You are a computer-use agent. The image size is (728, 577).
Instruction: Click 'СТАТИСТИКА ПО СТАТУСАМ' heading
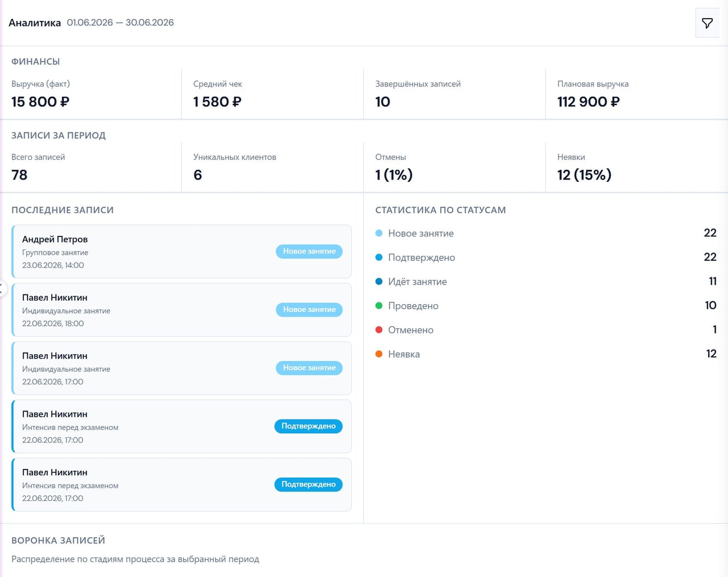click(441, 210)
